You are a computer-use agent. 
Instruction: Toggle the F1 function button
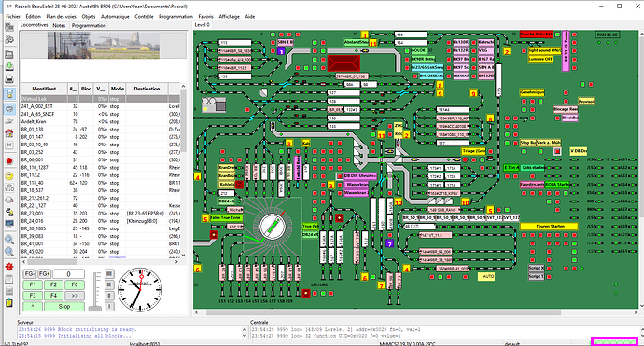(x=33, y=284)
